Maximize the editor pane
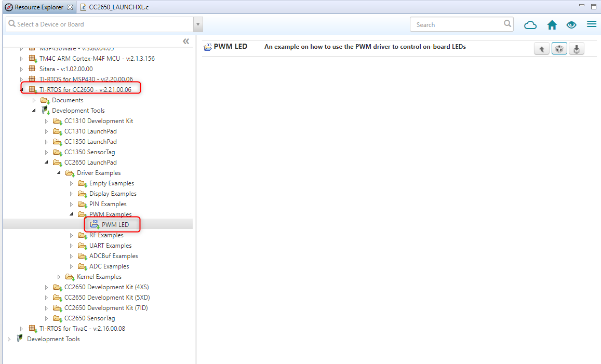The width and height of the screenshot is (601, 364). [x=594, y=7]
